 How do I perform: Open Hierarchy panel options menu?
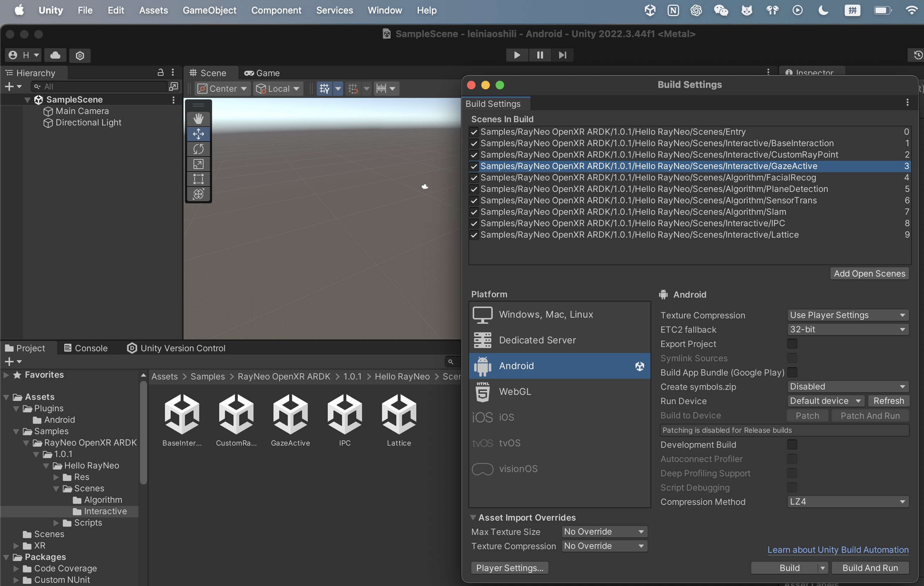(x=173, y=72)
